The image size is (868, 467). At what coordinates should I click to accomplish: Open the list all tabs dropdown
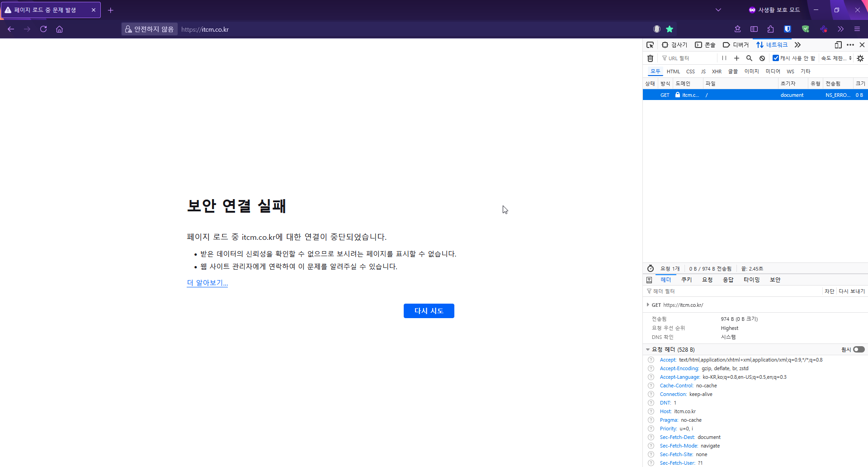tap(718, 10)
